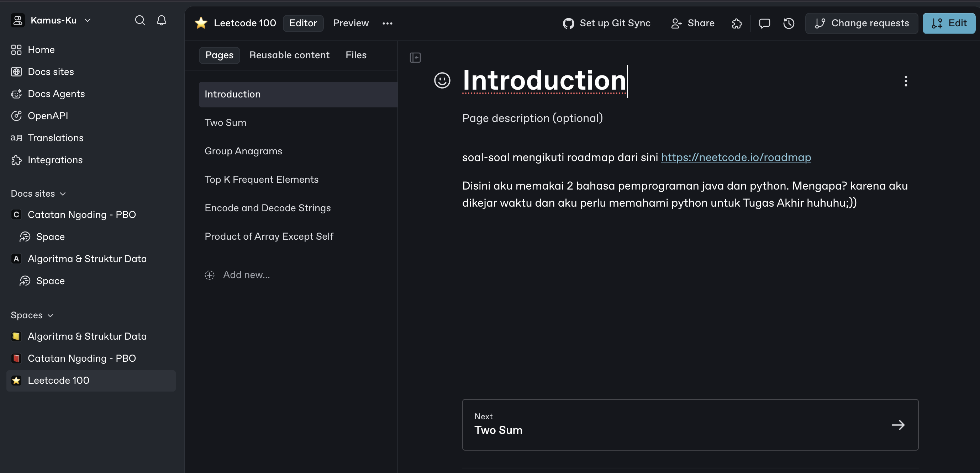980x473 pixels.
Task: Open page history with the clock icon
Action: [x=788, y=23]
